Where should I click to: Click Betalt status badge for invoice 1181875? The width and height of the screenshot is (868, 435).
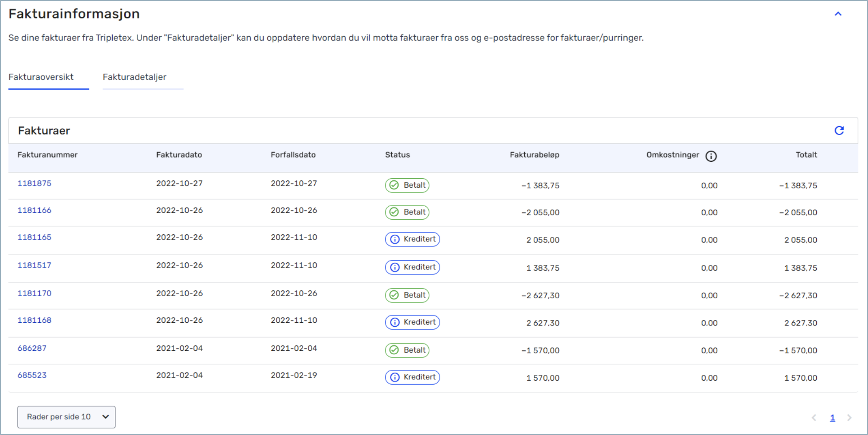coord(407,186)
